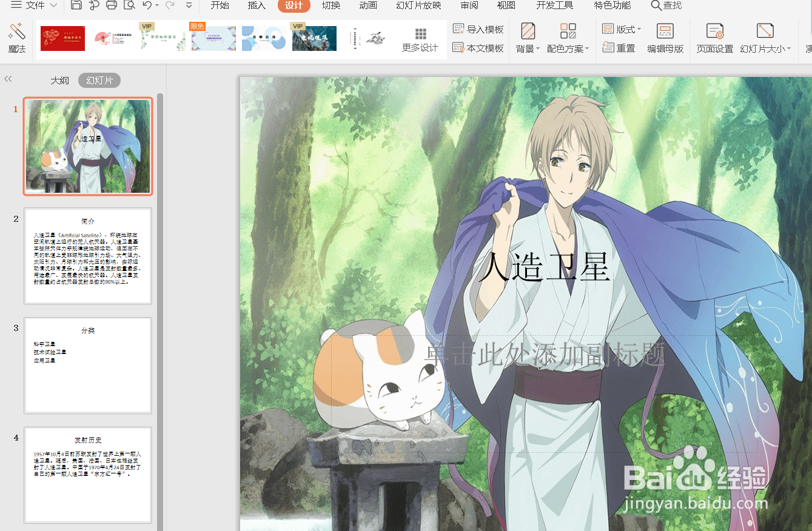
Task: Expand the 幻灯片大小 dropdown arrow
Action: tap(789, 49)
